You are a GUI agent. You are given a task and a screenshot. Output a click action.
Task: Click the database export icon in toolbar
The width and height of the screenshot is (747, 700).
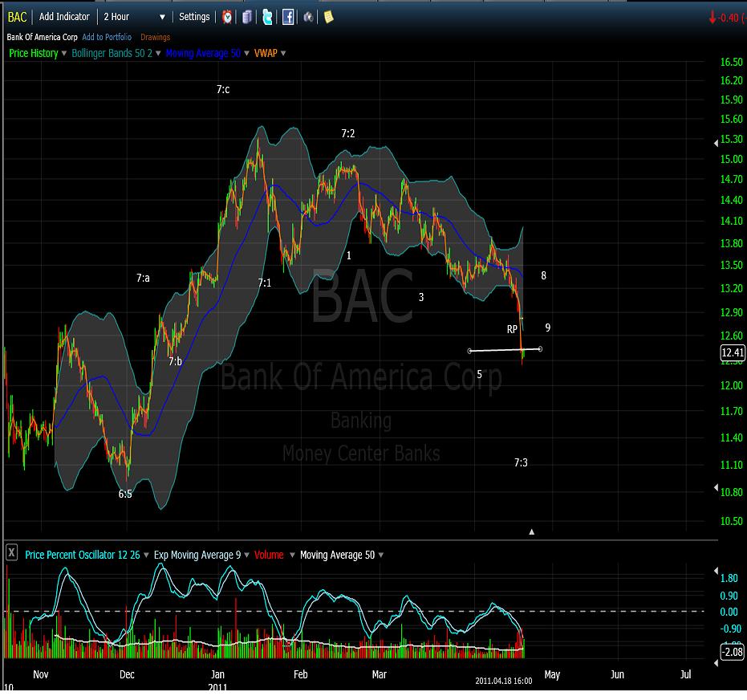pyautogui.click(x=247, y=17)
